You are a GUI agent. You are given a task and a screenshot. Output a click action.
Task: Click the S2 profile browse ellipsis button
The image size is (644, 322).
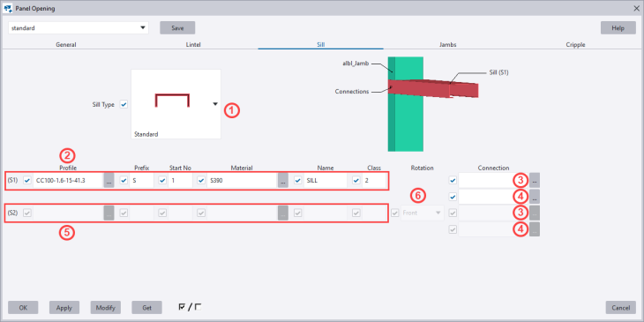click(109, 213)
